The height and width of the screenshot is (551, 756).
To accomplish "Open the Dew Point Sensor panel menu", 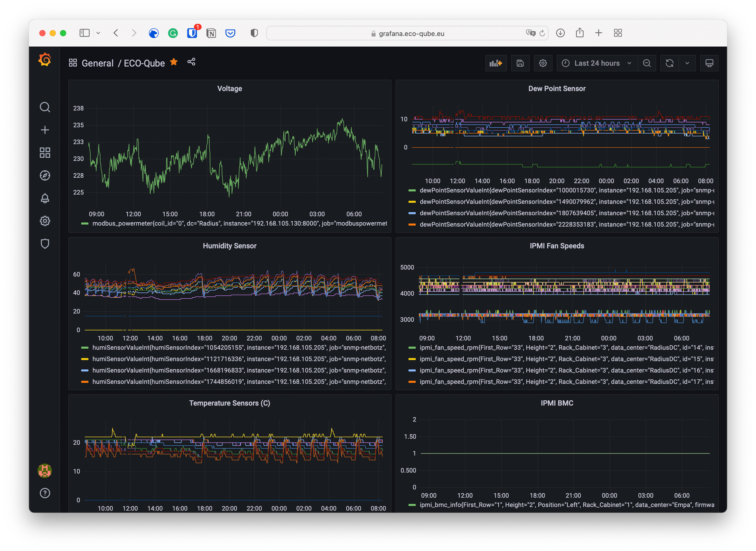I will 557,89.
